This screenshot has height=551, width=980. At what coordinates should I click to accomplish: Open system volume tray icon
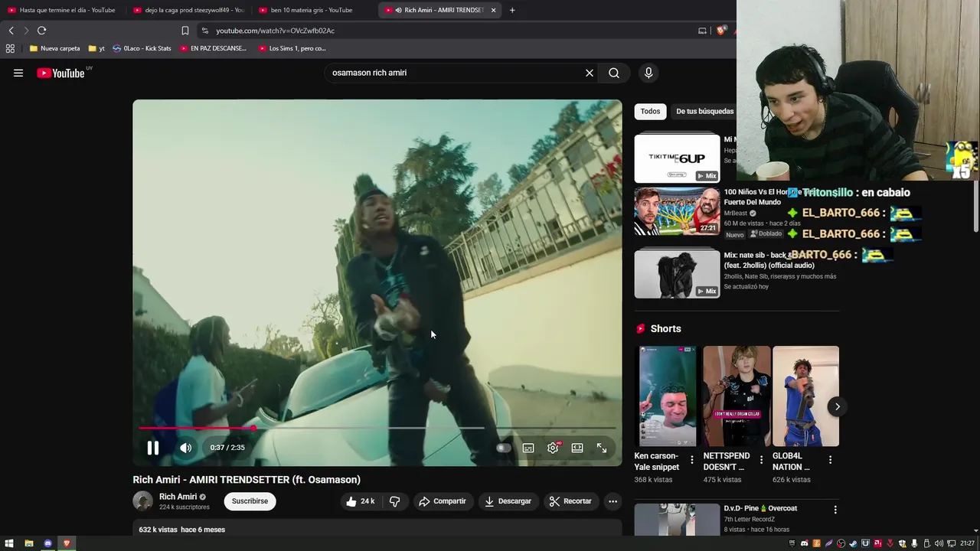tap(939, 543)
